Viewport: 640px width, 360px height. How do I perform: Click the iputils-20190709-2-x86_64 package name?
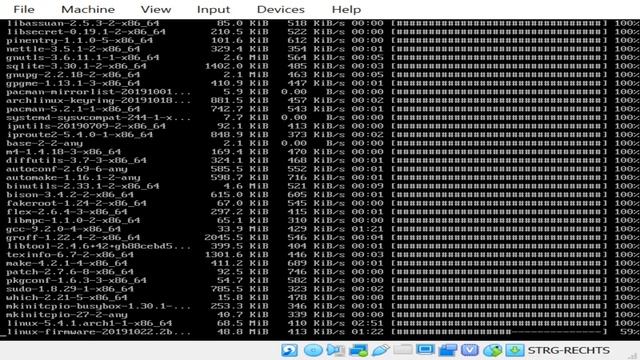(86, 126)
